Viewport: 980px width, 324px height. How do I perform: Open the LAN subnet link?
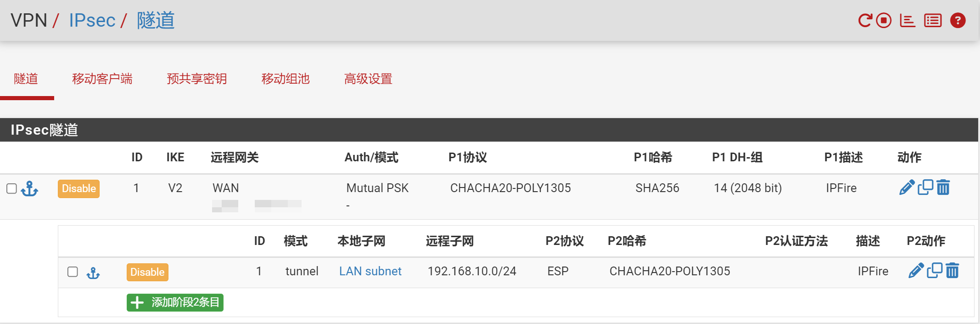[x=370, y=271]
